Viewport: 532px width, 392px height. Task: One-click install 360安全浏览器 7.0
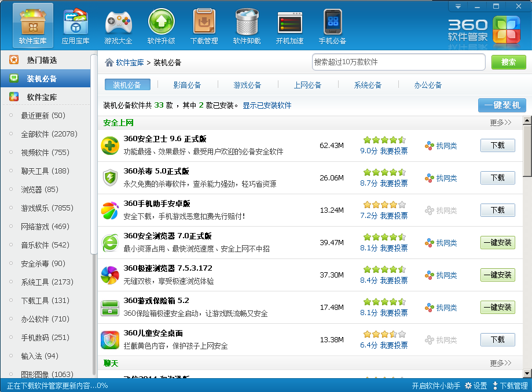pyautogui.click(x=497, y=243)
